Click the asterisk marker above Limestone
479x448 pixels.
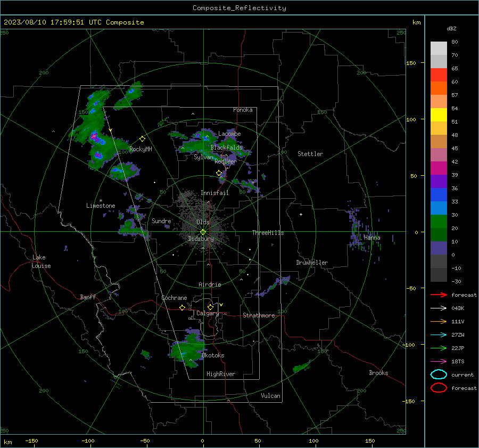(101, 201)
